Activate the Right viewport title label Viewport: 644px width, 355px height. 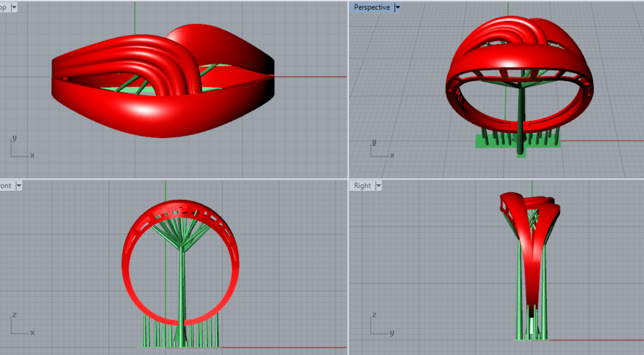(362, 186)
